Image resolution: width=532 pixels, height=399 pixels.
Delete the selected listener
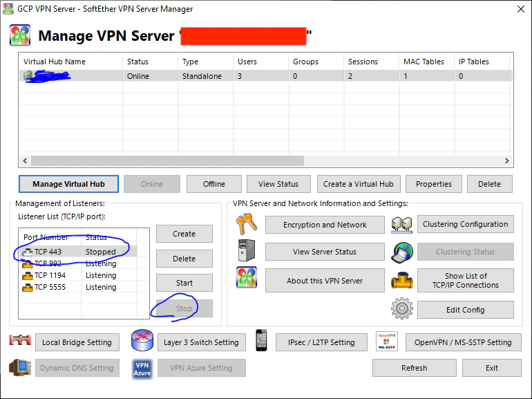(184, 259)
